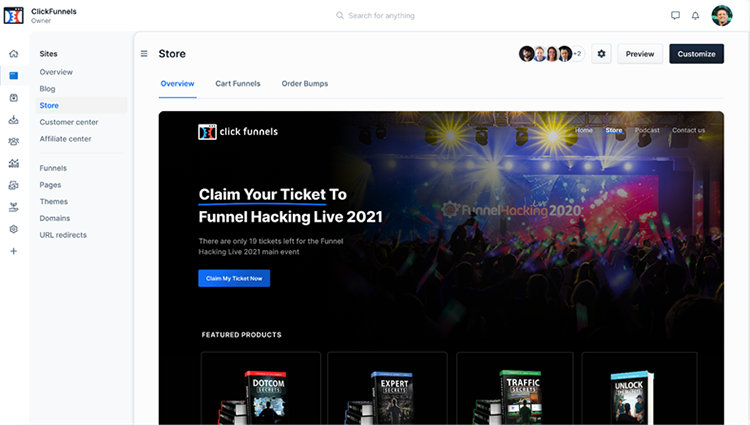Open the rail icon below the analytics chart
Viewport: 750px width, 425px height.
[14, 185]
